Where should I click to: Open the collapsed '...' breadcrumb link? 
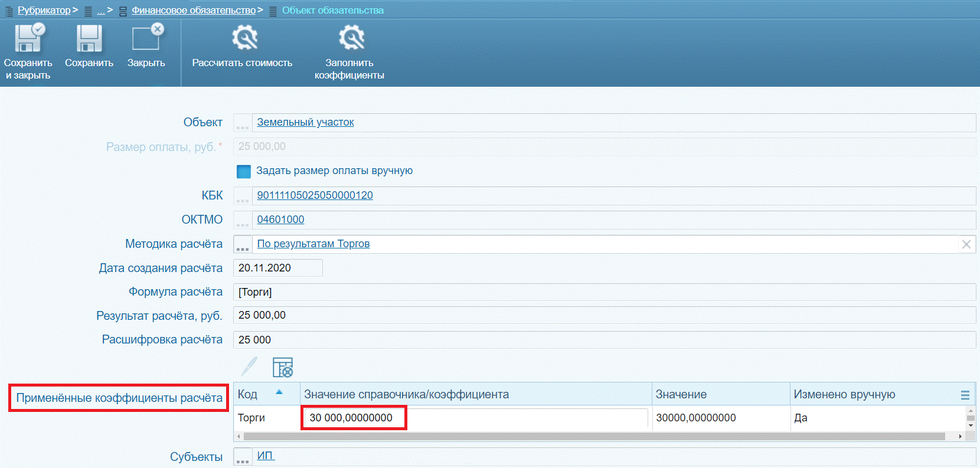click(x=101, y=10)
